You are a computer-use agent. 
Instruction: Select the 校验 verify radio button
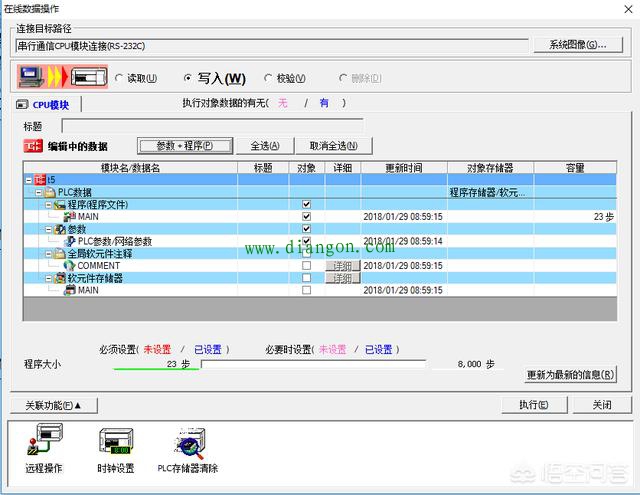click(268, 78)
